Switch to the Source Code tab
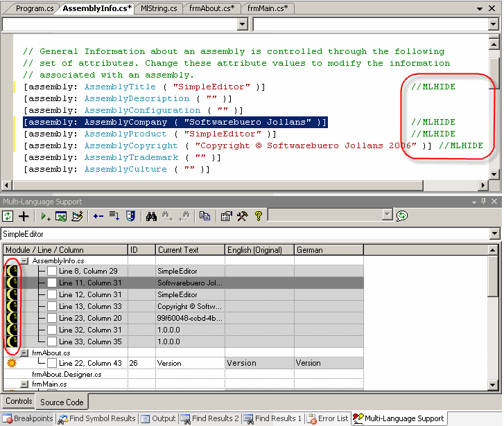The width and height of the screenshot is (504, 426). pyautogui.click(x=62, y=402)
